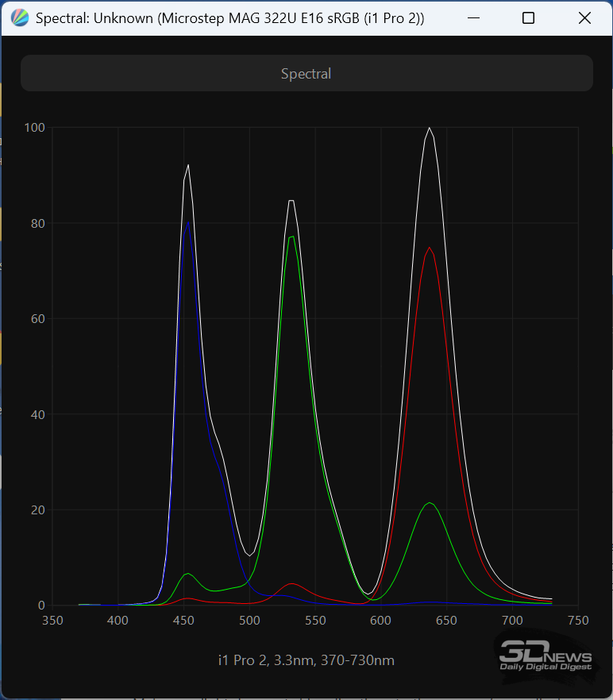
Task: Click the white curve dip near 500nm
Action: point(250,555)
